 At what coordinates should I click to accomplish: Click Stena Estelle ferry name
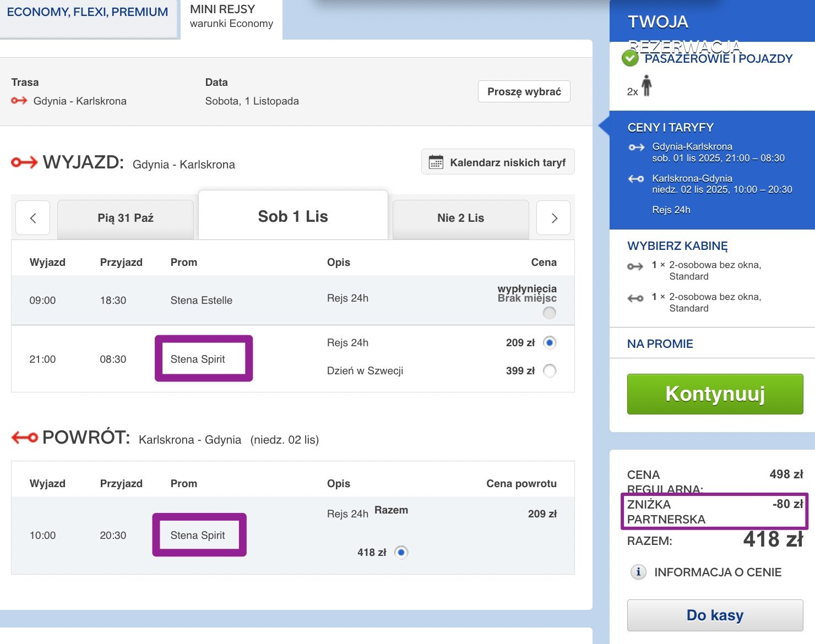pyautogui.click(x=201, y=301)
